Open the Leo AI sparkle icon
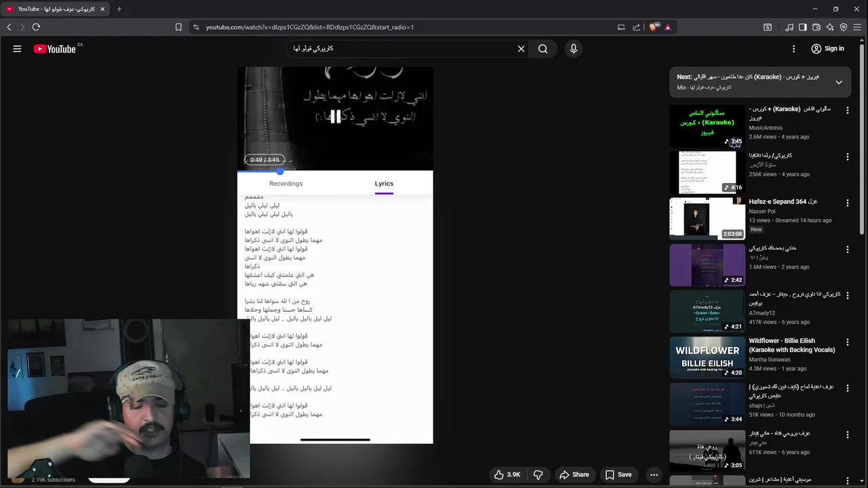The image size is (868, 488). click(830, 27)
